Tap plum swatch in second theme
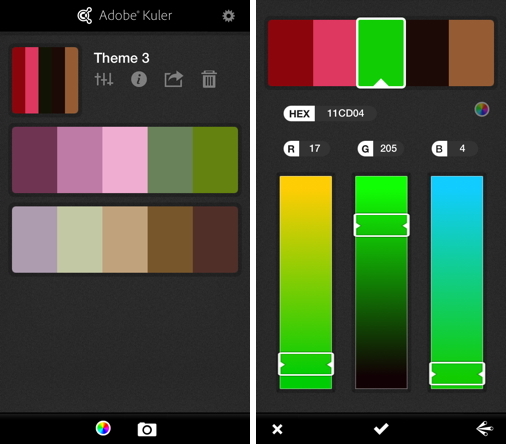The width and height of the screenshot is (506, 444). point(34,160)
